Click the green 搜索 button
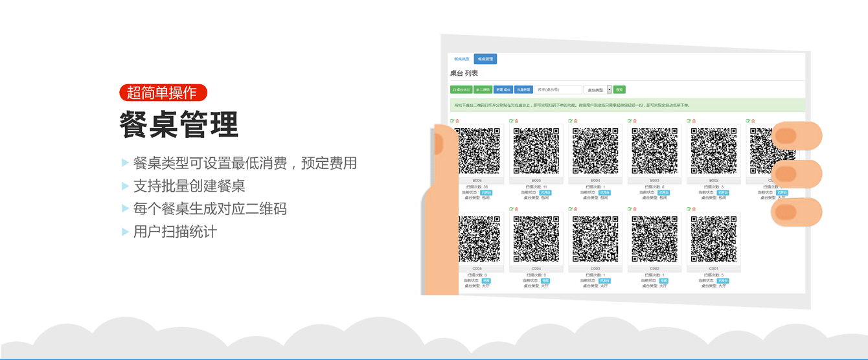 click(619, 90)
